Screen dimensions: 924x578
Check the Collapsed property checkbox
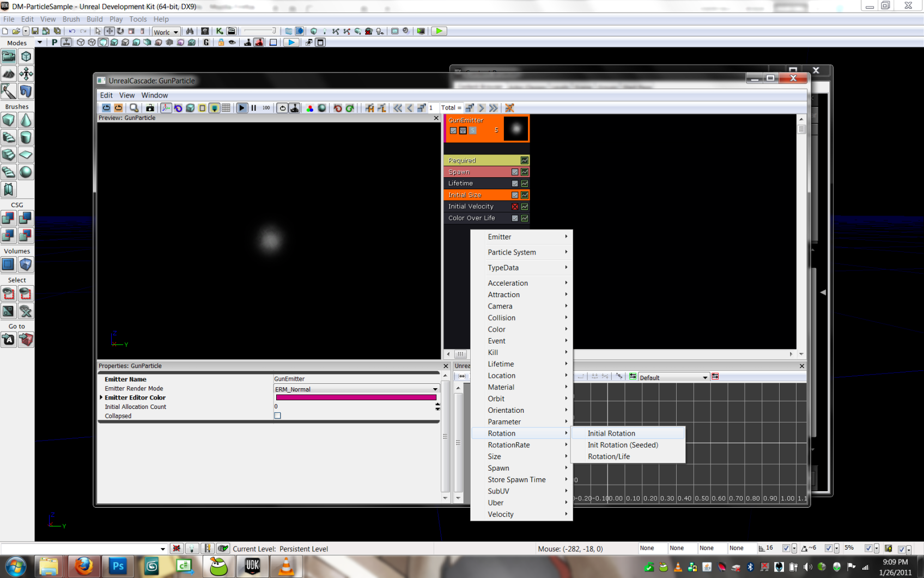pos(277,416)
